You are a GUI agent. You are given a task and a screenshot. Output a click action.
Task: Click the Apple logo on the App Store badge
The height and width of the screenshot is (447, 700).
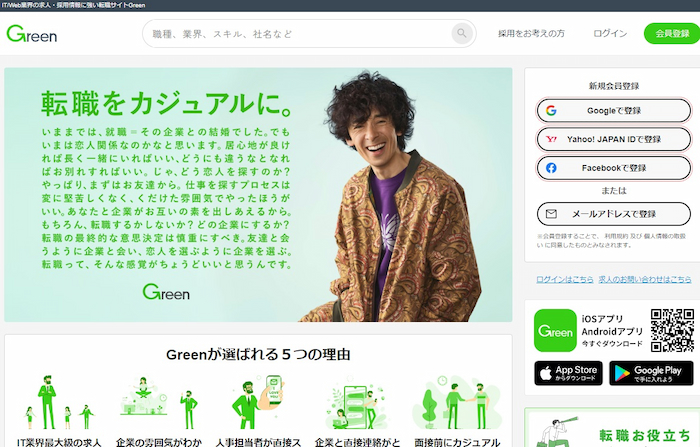click(546, 373)
